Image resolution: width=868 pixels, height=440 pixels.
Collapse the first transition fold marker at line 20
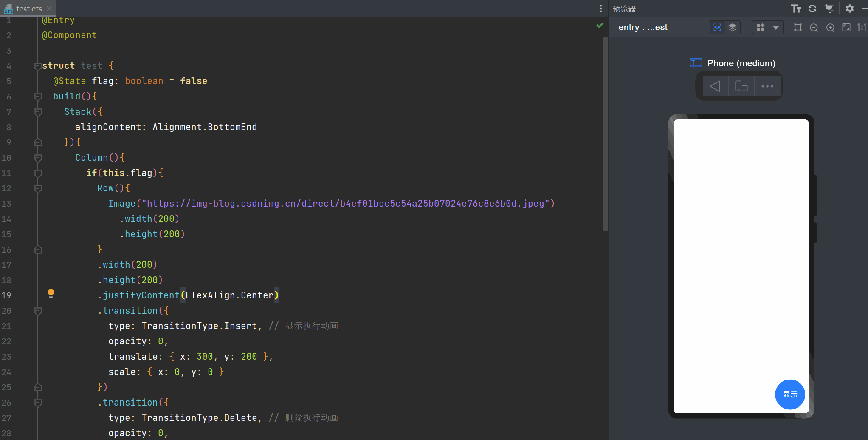pyautogui.click(x=38, y=311)
